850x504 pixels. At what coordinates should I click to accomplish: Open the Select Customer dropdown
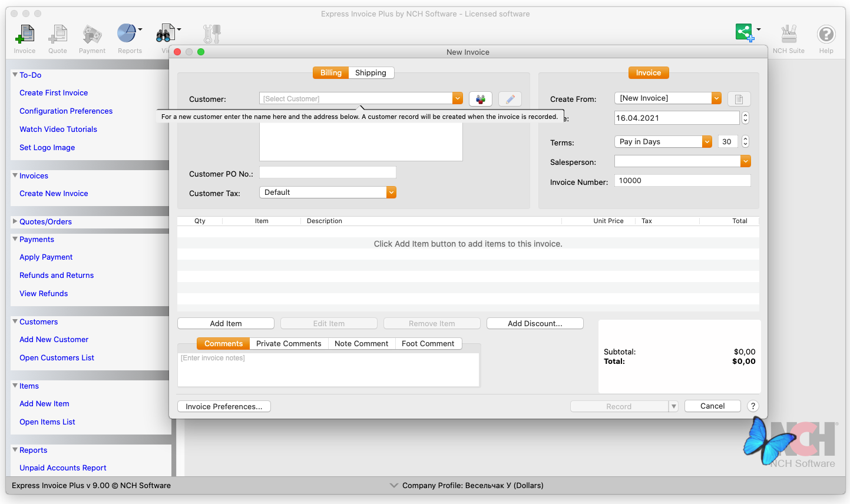point(458,98)
